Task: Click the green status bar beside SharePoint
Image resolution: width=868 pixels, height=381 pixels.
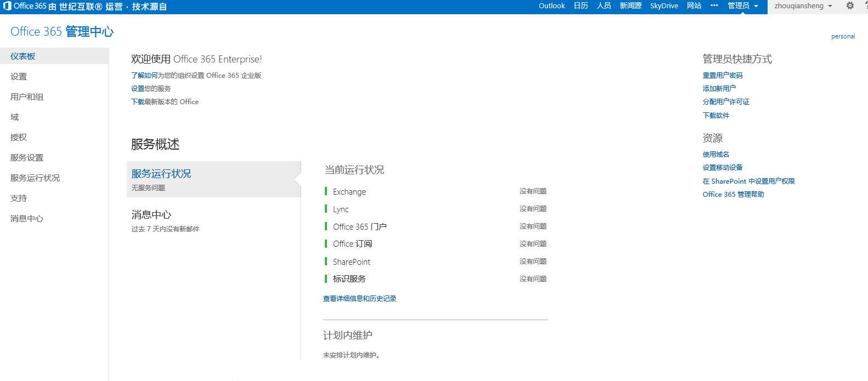Action: click(x=326, y=261)
